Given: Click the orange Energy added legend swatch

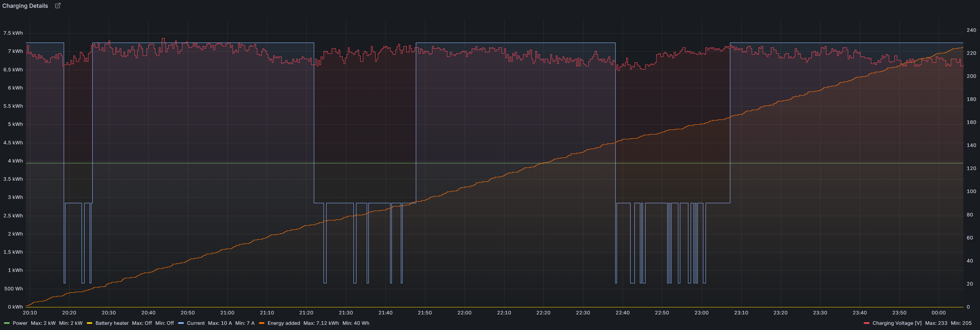Looking at the screenshot, I should point(261,323).
